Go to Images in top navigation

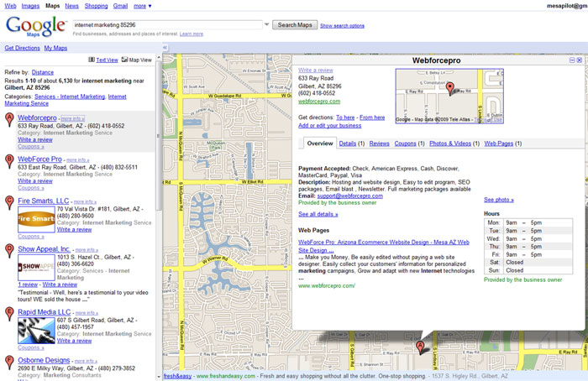[x=30, y=6]
